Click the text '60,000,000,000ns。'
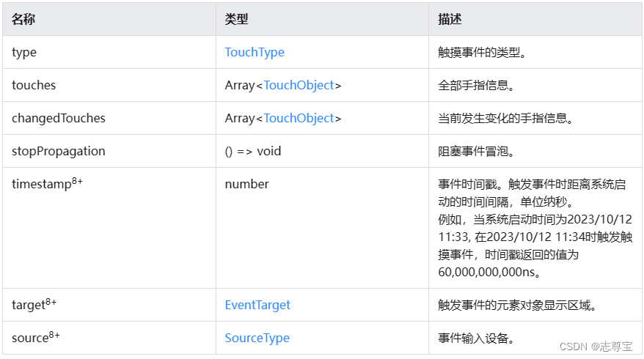 [x=489, y=272]
